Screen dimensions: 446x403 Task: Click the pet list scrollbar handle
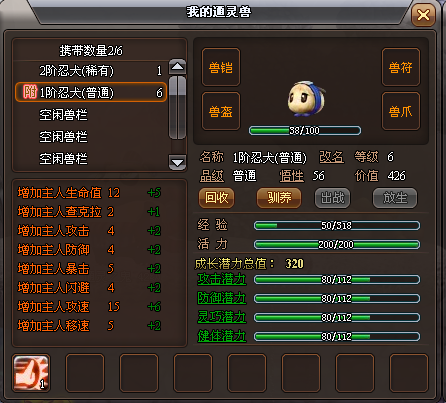(177, 107)
